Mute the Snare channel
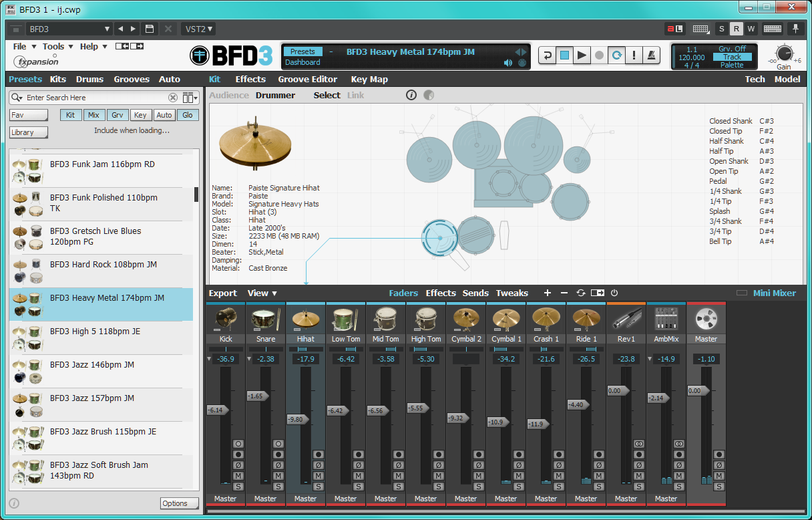 [x=278, y=476]
